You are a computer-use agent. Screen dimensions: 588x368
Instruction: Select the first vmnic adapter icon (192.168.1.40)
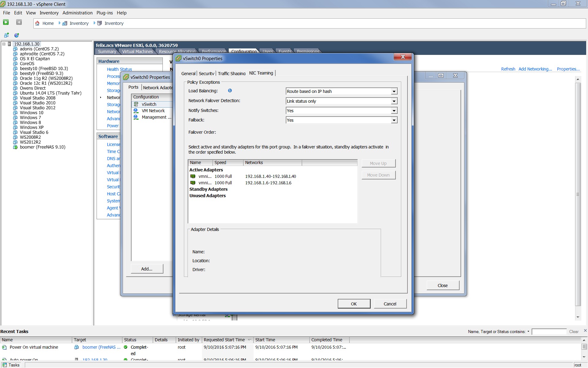pos(193,176)
